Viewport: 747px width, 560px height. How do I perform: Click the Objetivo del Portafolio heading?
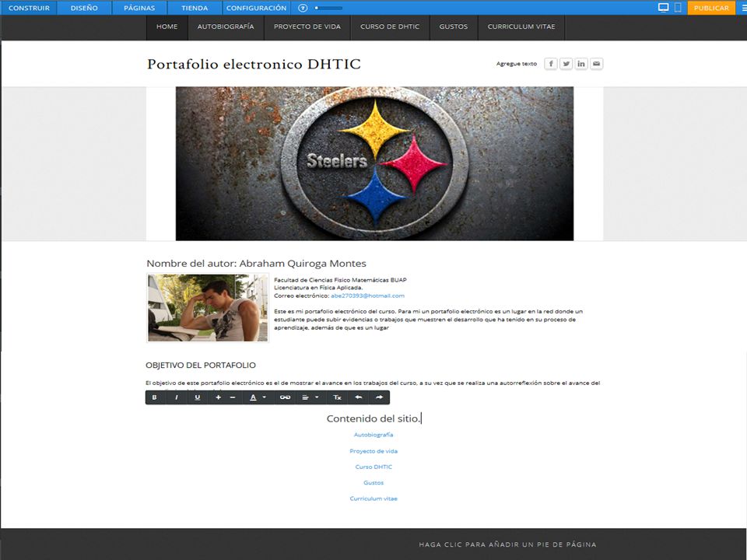[x=201, y=366]
